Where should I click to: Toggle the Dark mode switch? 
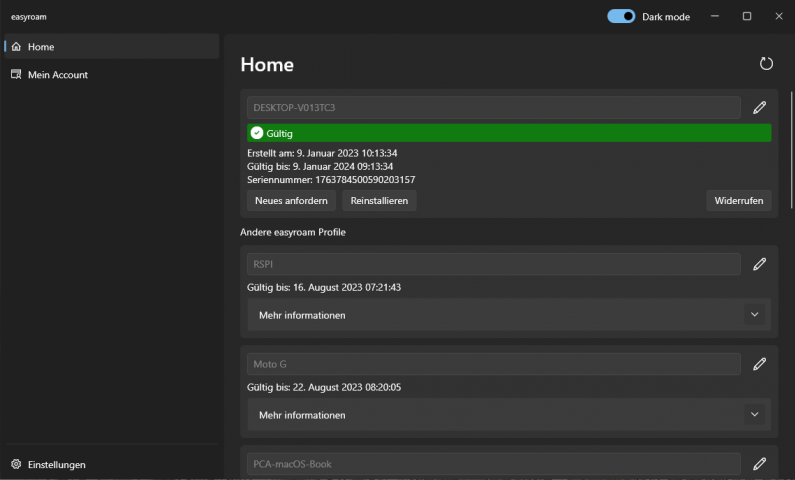pos(621,16)
